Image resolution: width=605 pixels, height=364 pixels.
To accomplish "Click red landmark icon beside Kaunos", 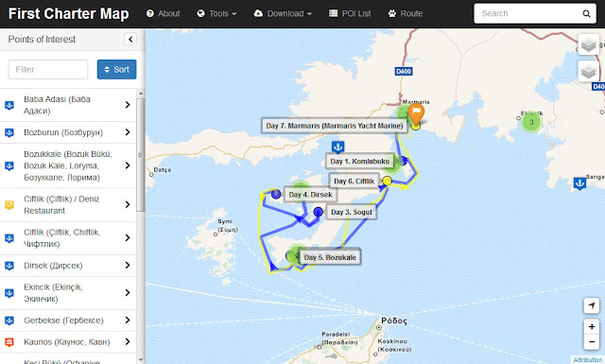I will (x=9, y=342).
